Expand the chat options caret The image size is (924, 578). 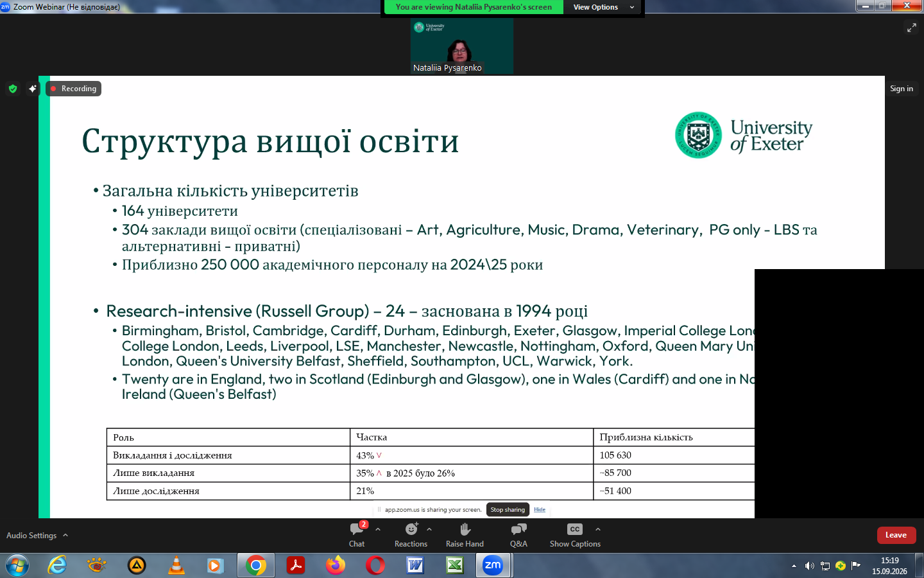pos(378,529)
